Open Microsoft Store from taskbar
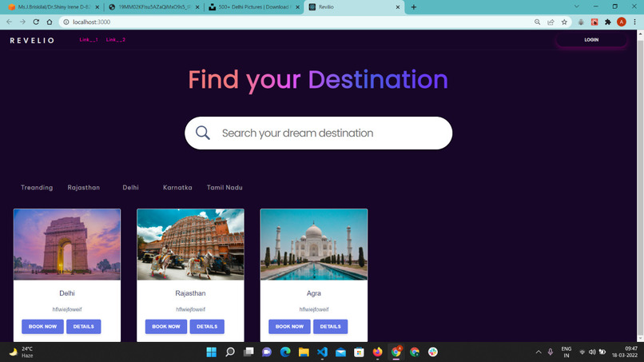Image resolution: width=644 pixels, height=362 pixels. point(359,352)
